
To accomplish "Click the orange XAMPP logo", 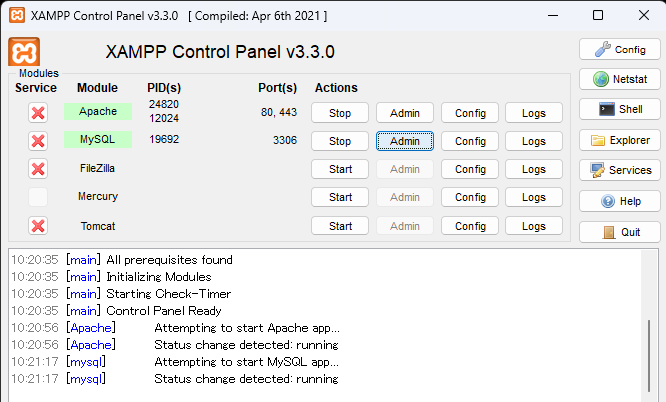I will [x=23, y=51].
